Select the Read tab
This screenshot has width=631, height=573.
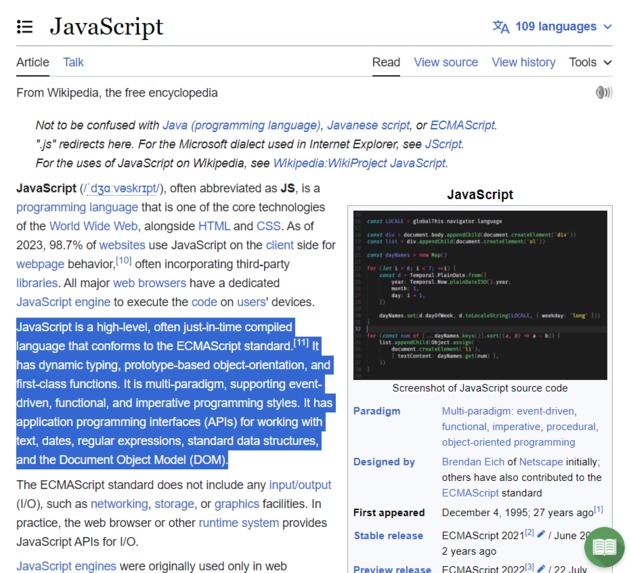pos(386,62)
